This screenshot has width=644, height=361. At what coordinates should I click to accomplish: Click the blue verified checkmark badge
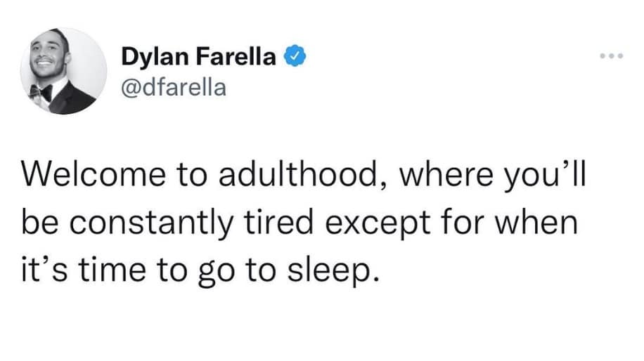(x=293, y=55)
